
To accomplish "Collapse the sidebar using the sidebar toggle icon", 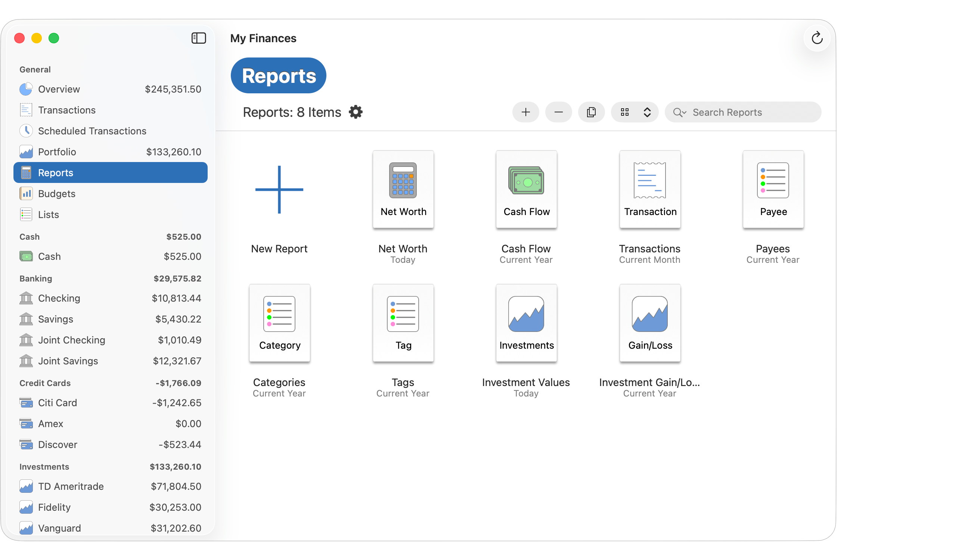I will (x=199, y=38).
